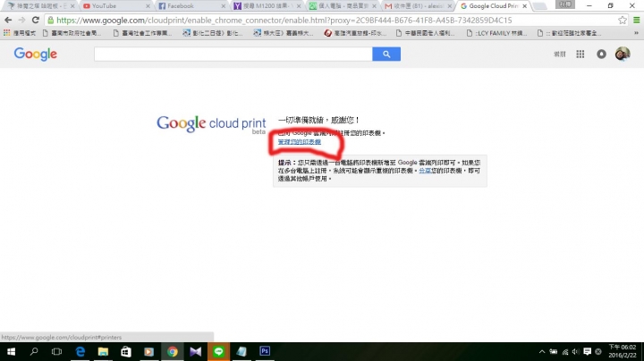644x361 pixels.
Task: Close the YouTube tab
Action: tap(148, 6)
